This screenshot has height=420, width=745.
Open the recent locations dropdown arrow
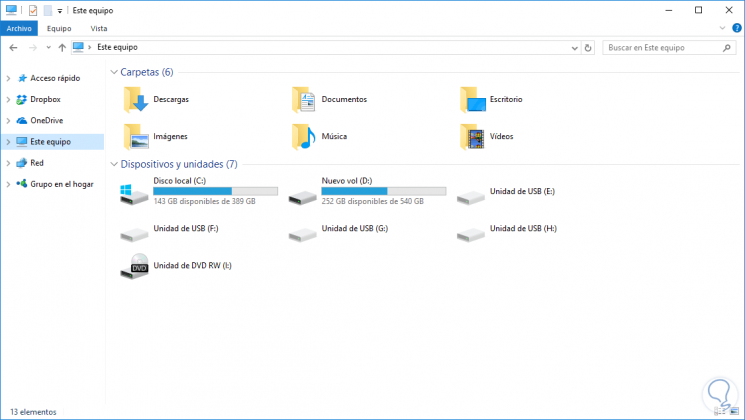tap(48, 48)
